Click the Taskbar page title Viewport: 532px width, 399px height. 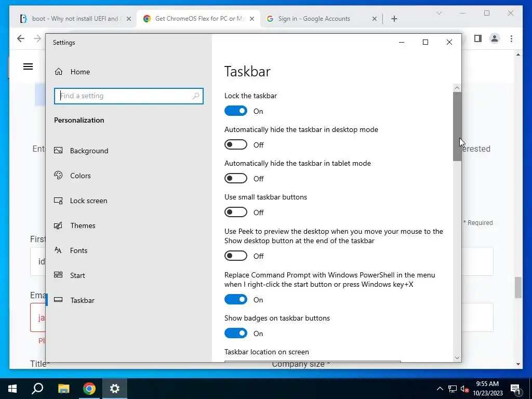click(x=247, y=72)
